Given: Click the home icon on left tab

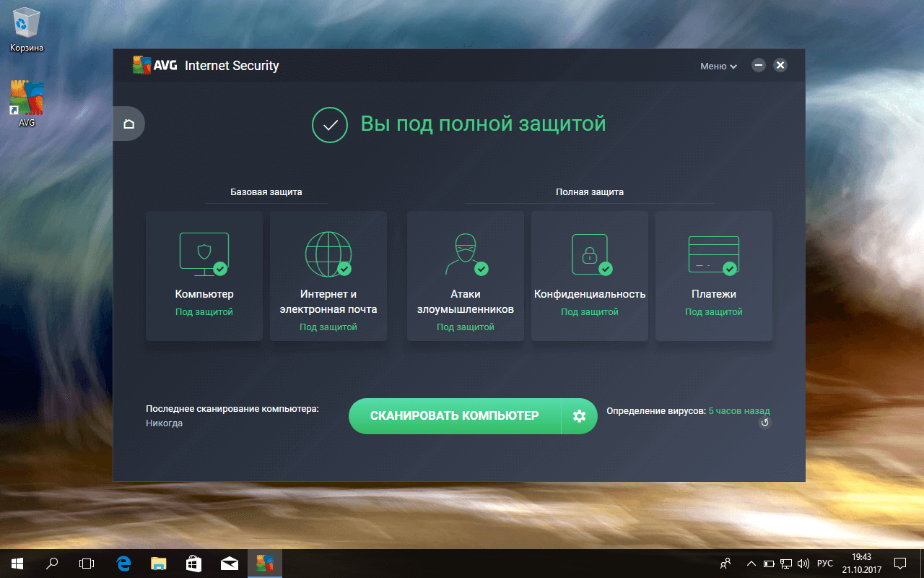Looking at the screenshot, I should [128, 124].
